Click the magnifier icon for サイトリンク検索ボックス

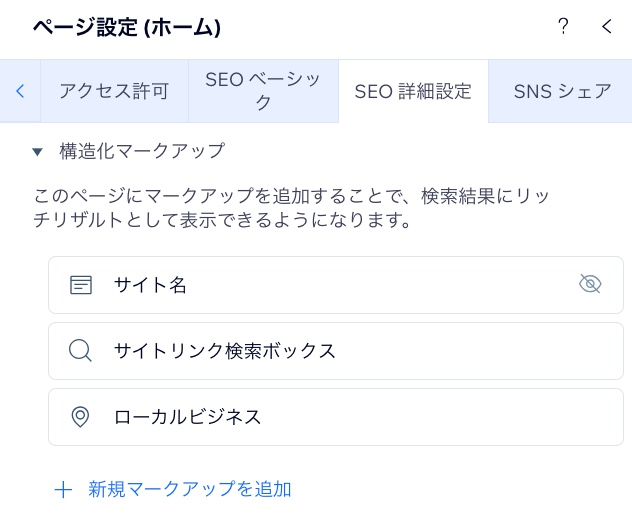click(80, 351)
